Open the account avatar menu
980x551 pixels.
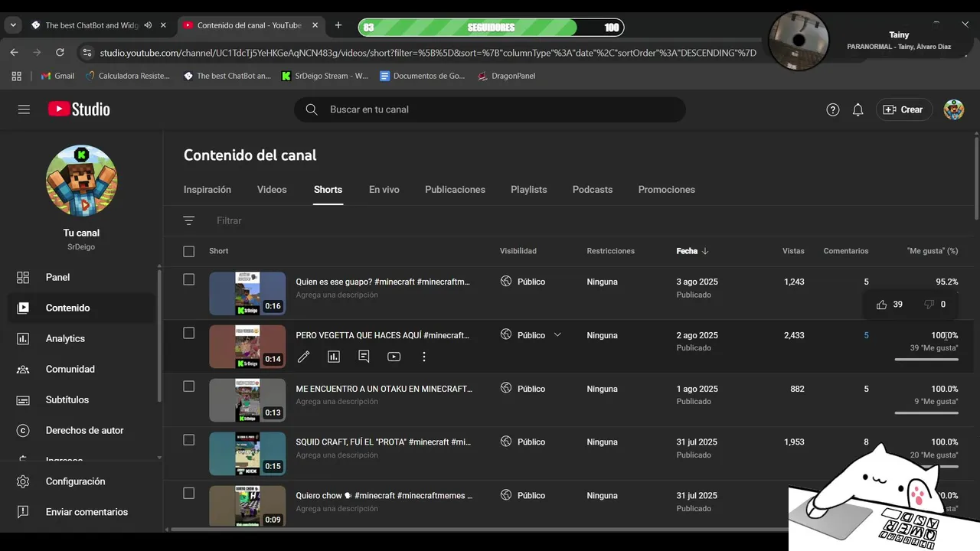tap(954, 109)
